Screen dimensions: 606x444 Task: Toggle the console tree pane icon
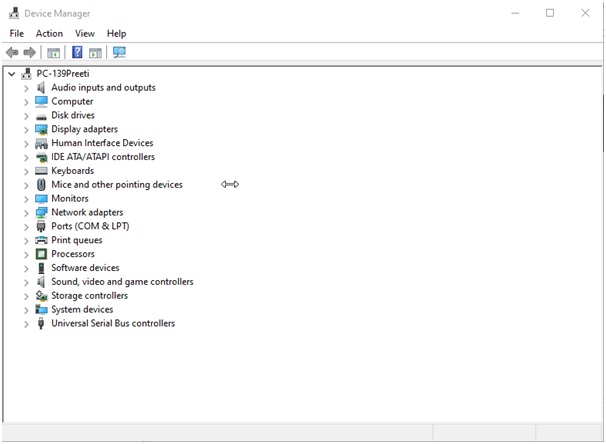click(x=53, y=53)
